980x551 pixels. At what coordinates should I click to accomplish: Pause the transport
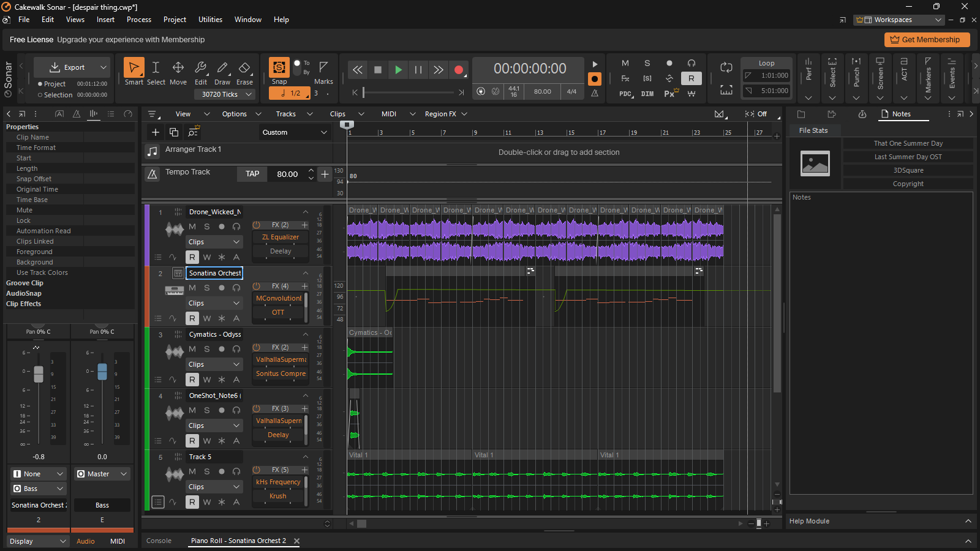coord(418,70)
